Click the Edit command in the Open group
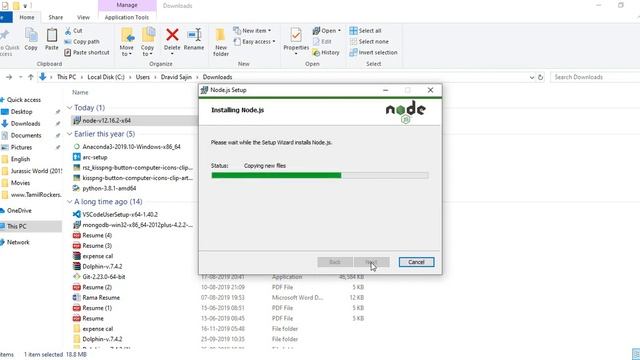The height and width of the screenshot is (360, 640). [322, 42]
